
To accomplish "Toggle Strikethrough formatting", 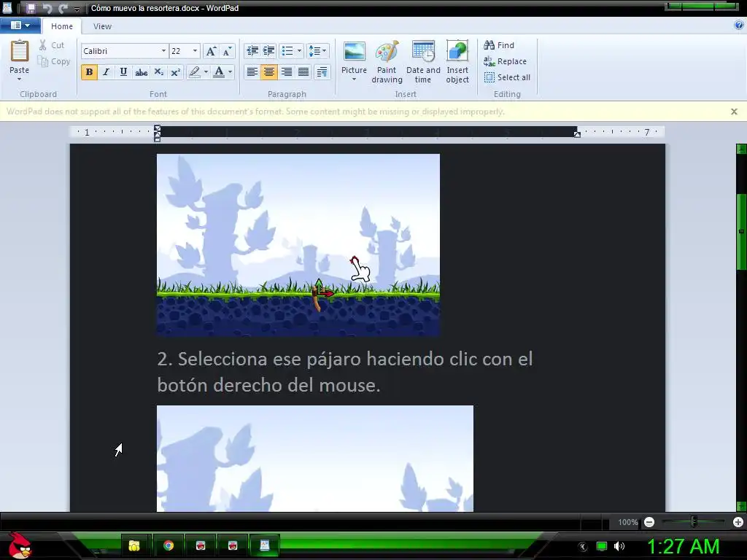I will coord(141,72).
